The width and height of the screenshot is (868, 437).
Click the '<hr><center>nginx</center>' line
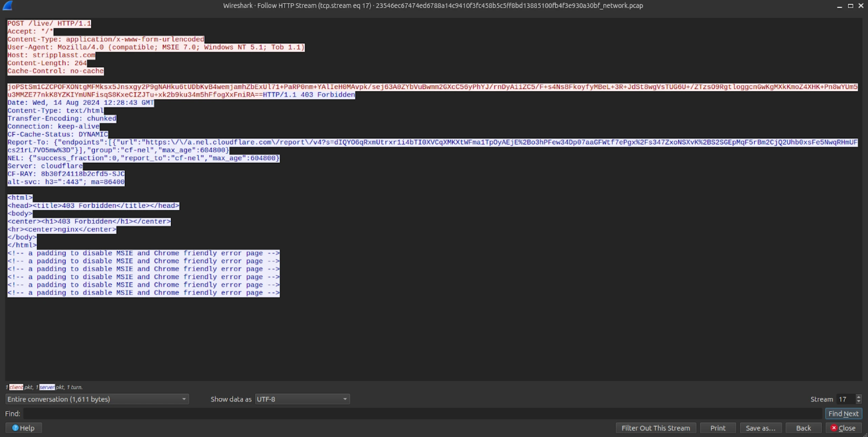(62, 229)
